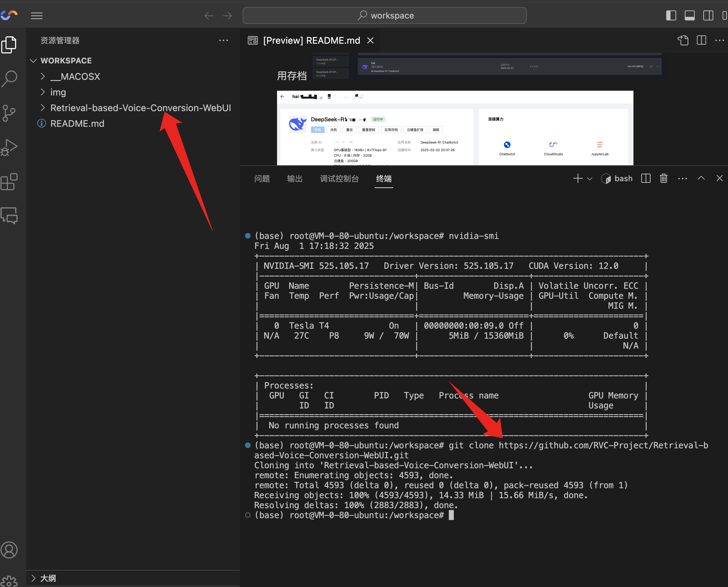Split the terminal pane

click(646, 178)
